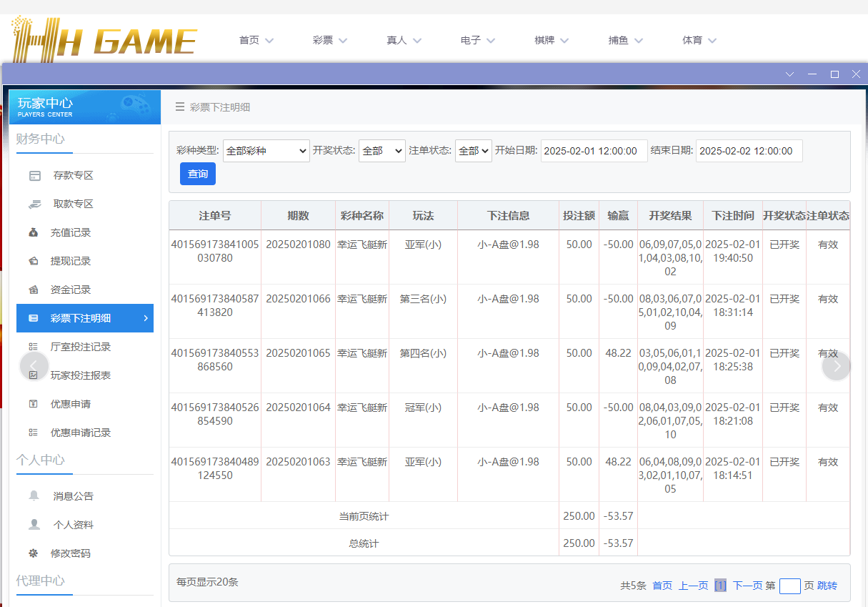Screen dimensions: 868x607
Task: Click the 跳转 page jump link
Action: coord(827,586)
